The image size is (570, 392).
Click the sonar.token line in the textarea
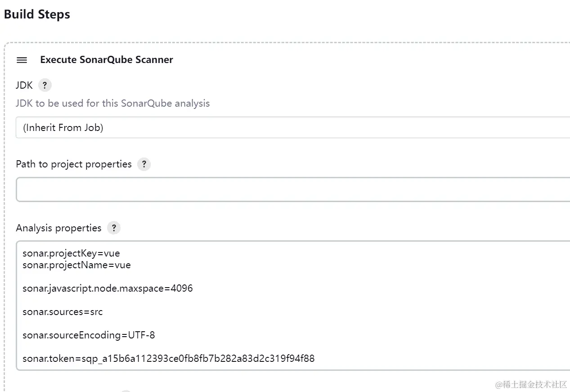click(168, 359)
